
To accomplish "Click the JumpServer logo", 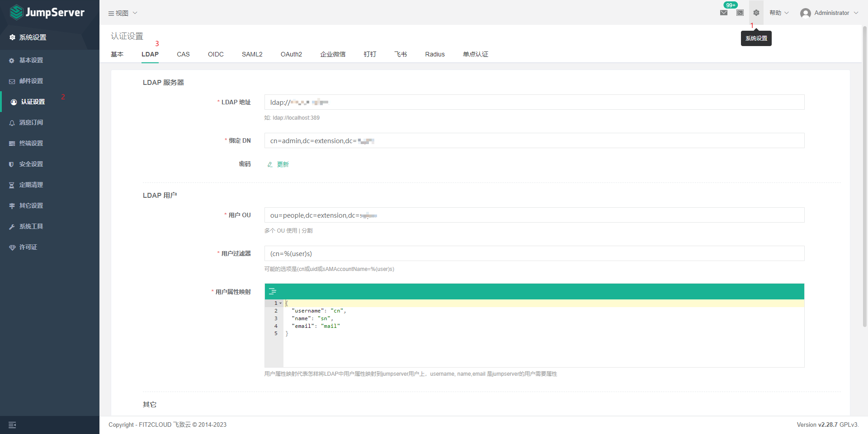I will pyautogui.click(x=47, y=12).
